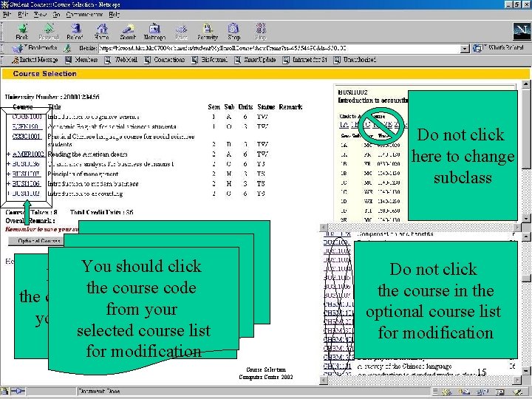Print the page with the Print icon
The height and width of the screenshot is (399, 532).
tap(181, 32)
